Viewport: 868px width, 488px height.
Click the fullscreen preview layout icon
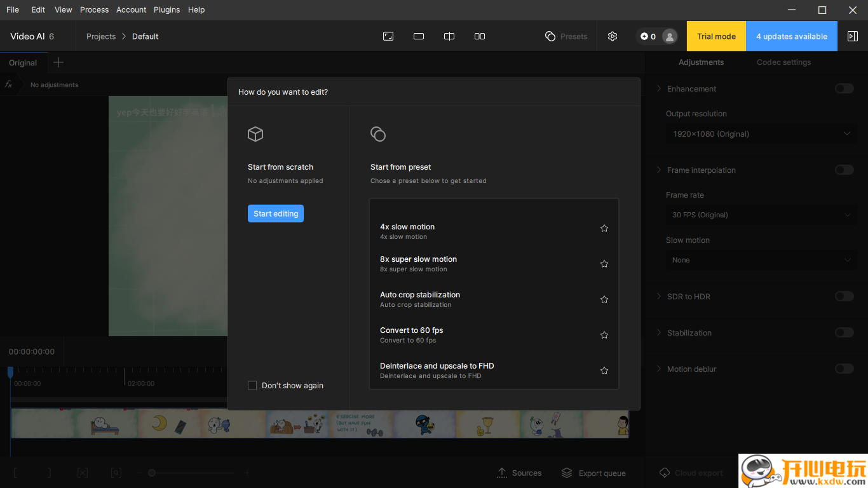[388, 36]
